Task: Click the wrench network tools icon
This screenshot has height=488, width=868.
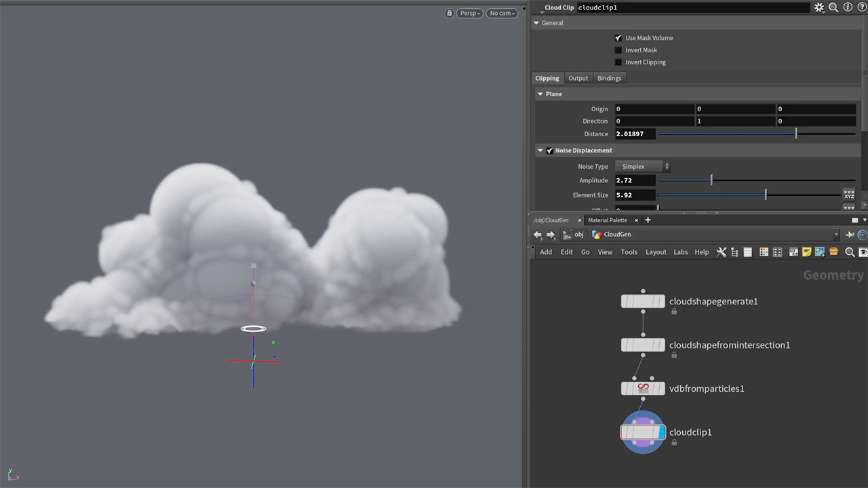Action: [722, 252]
